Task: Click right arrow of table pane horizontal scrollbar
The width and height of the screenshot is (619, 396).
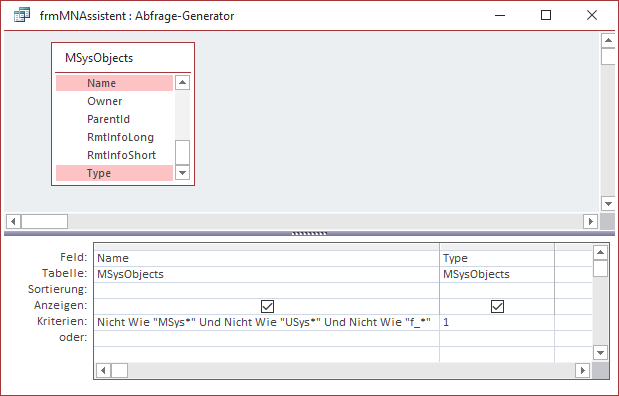Action: [x=591, y=221]
